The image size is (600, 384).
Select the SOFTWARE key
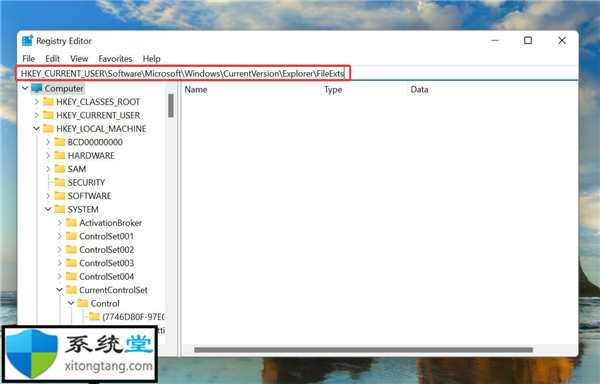click(89, 196)
